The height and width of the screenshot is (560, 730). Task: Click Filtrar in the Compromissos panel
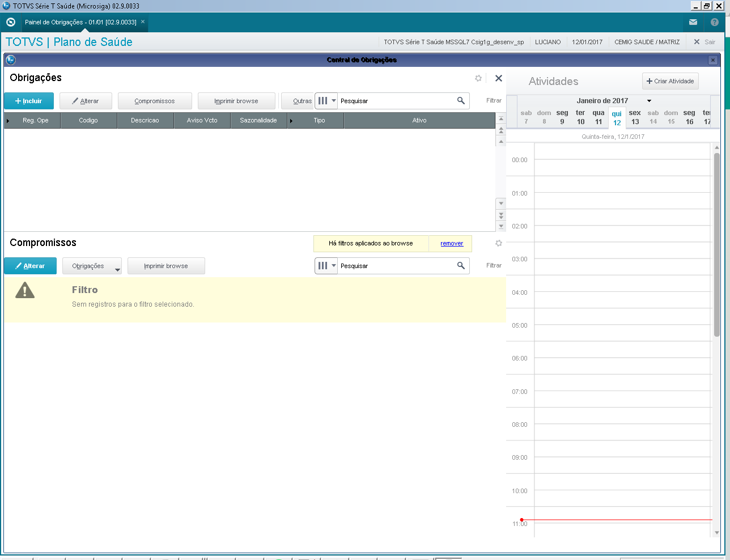pos(494,266)
